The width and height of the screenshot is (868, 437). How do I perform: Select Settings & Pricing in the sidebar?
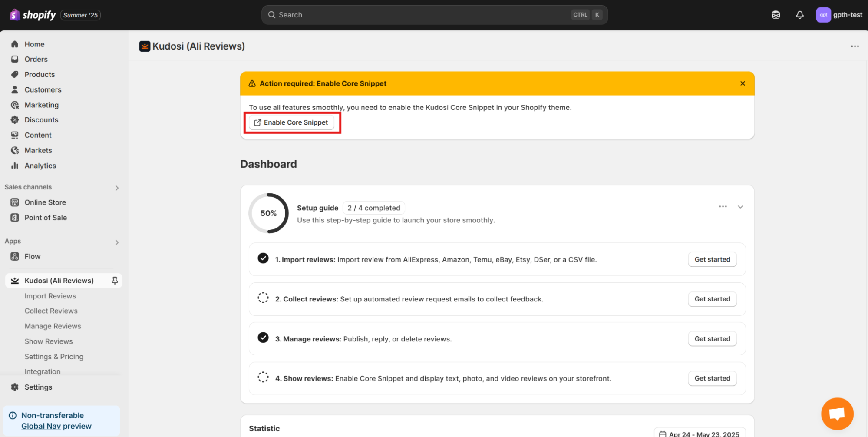[54, 356]
